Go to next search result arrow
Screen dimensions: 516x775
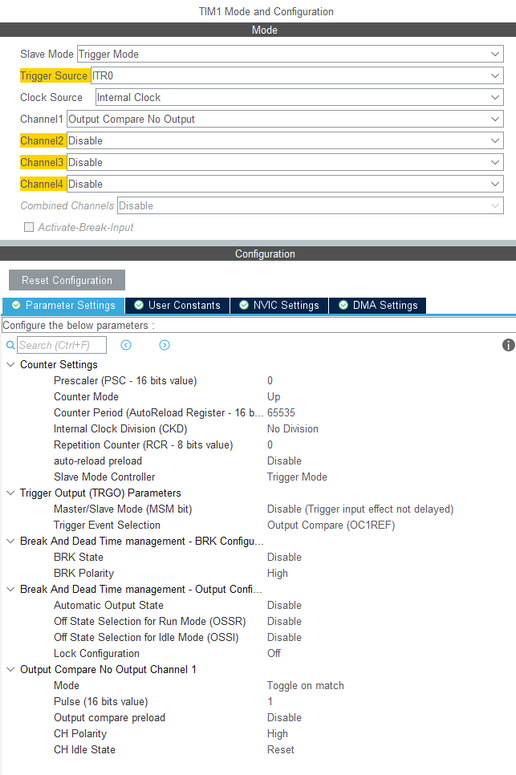click(x=165, y=345)
